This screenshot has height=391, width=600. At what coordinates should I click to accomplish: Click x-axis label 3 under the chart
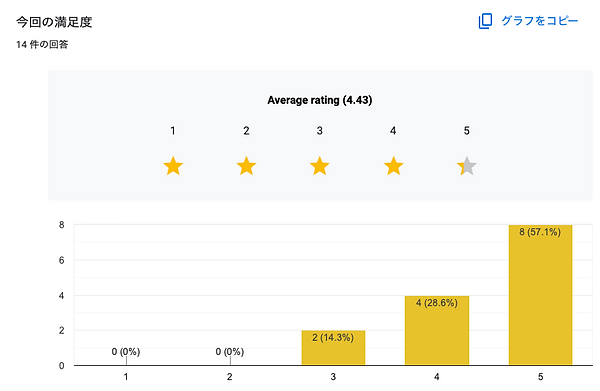coord(333,377)
